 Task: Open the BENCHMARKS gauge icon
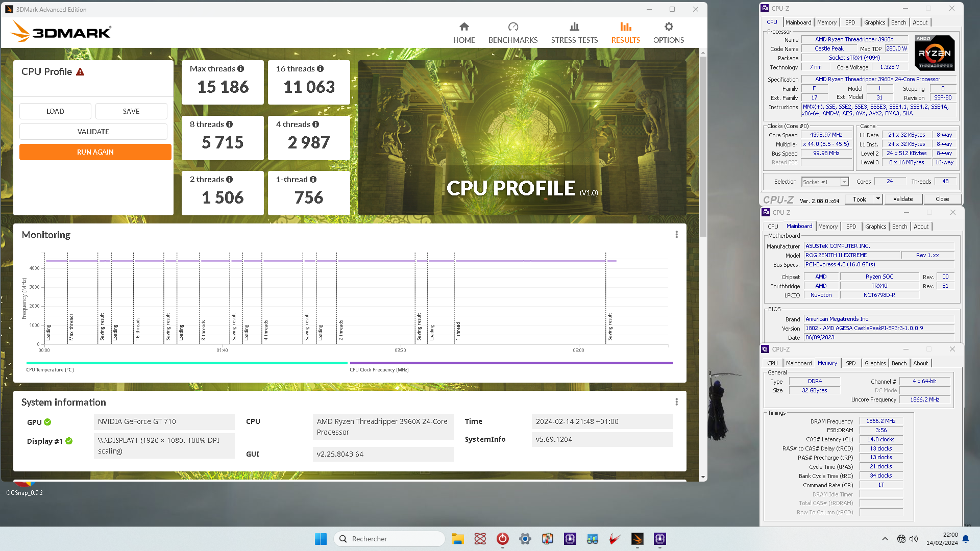click(x=513, y=27)
